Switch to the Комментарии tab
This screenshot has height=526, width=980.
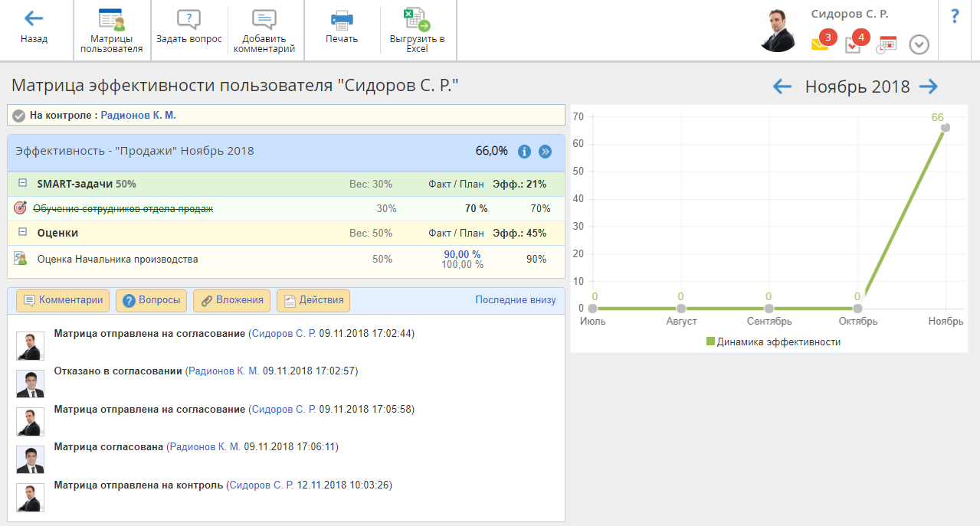coord(63,300)
